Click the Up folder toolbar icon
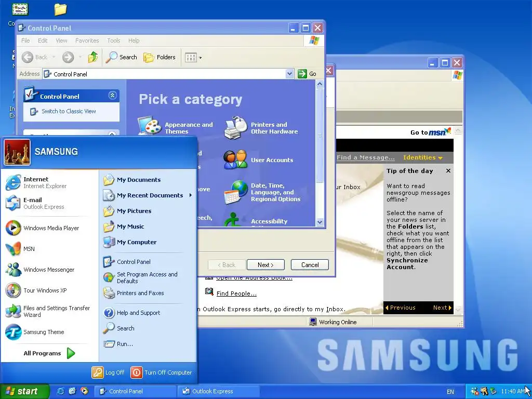 click(x=92, y=57)
